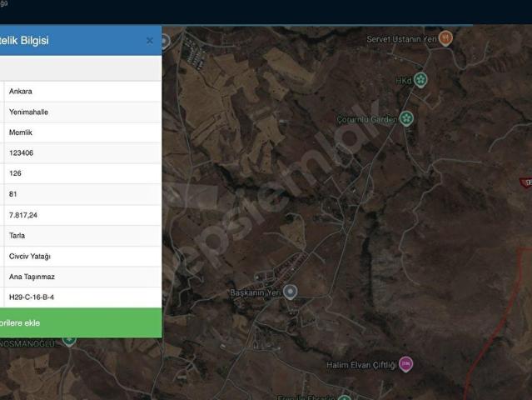This screenshot has width=532, height=400.
Task: Click the H29-C-16-B-4 sheet value
Action: (x=32, y=297)
